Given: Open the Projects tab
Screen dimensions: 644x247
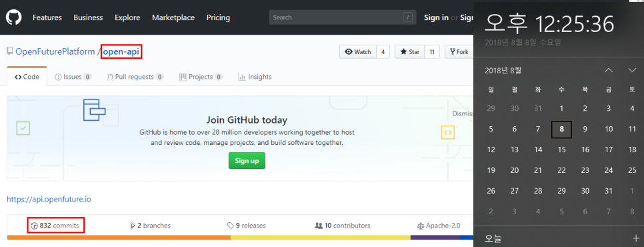Looking at the screenshot, I should point(201,77).
